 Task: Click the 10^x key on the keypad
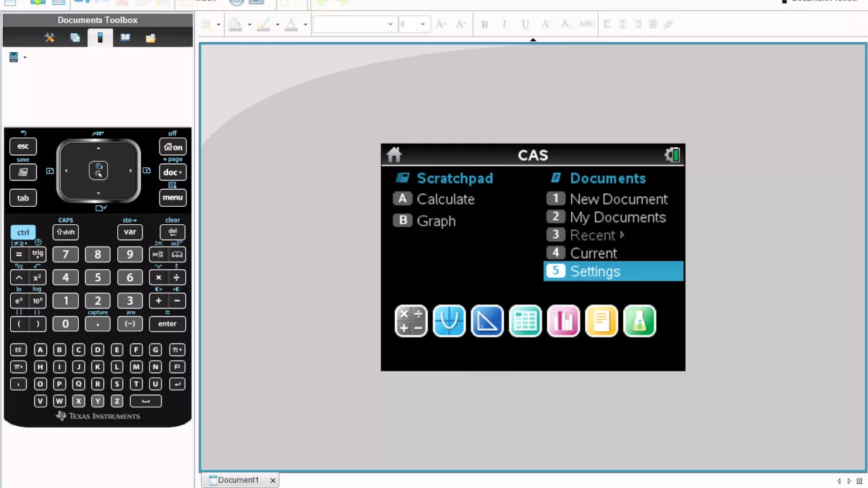[x=38, y=300]
